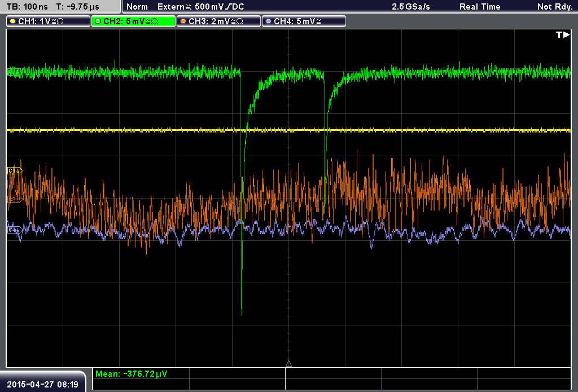Click the Norm trigger mode label
This screenshot has height=392, width=578.
click(137, 7)
